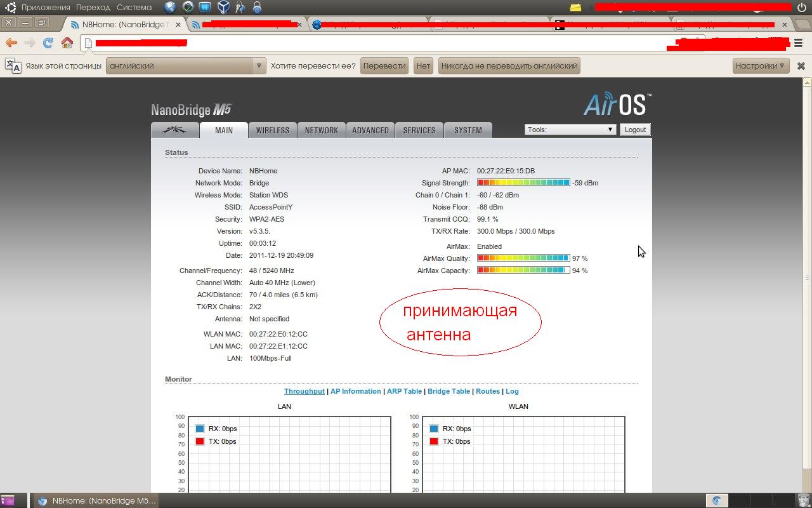This screenshot has width=812, height=508.
Task: Click the Signal Strength meter bar
Action: (x=523, y=183)
